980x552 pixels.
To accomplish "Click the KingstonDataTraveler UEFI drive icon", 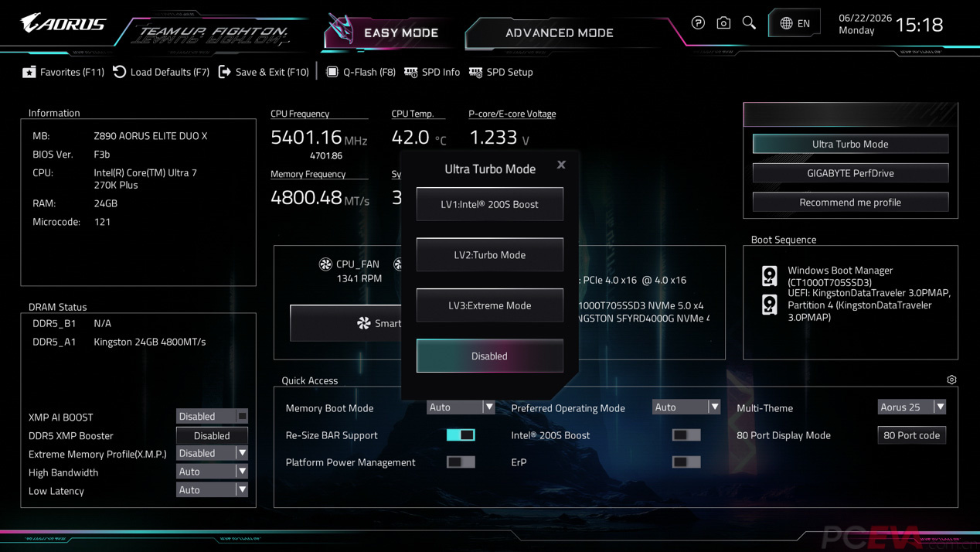I will coord(770,305).
